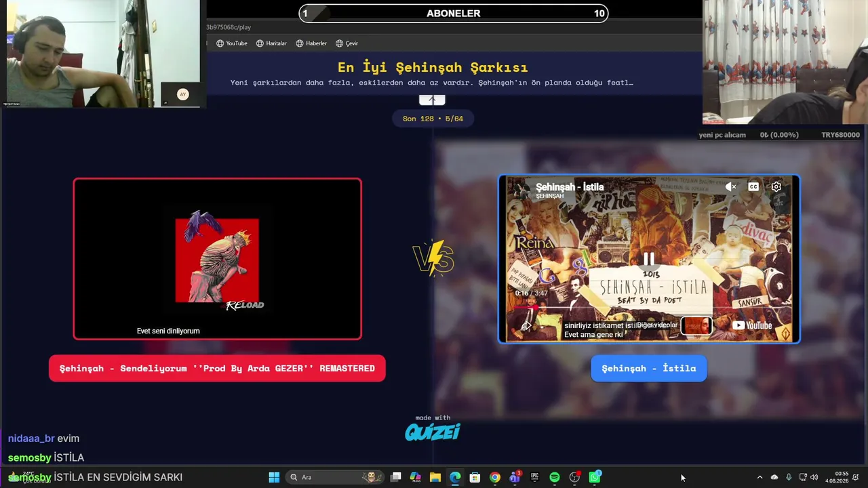Open Microsoft Teams from the taskbar
The height and width of the screenshot is (488, 868).
(515, 477)
